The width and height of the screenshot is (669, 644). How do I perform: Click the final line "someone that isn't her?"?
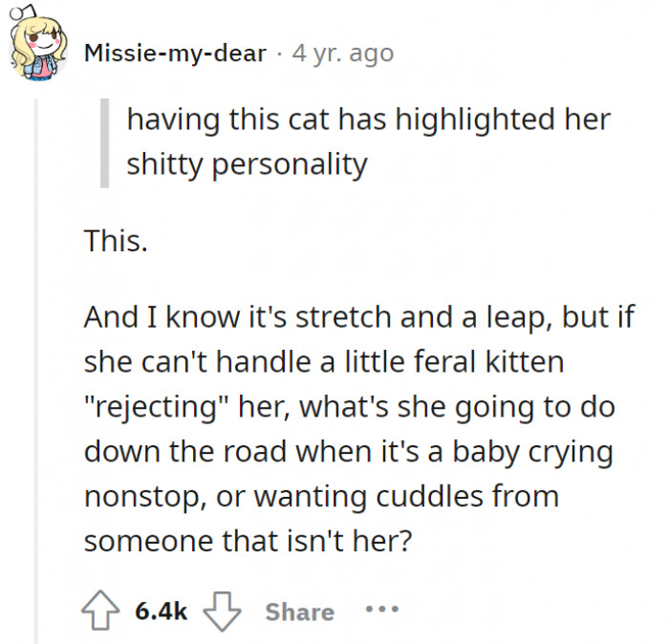coord(248,542)
